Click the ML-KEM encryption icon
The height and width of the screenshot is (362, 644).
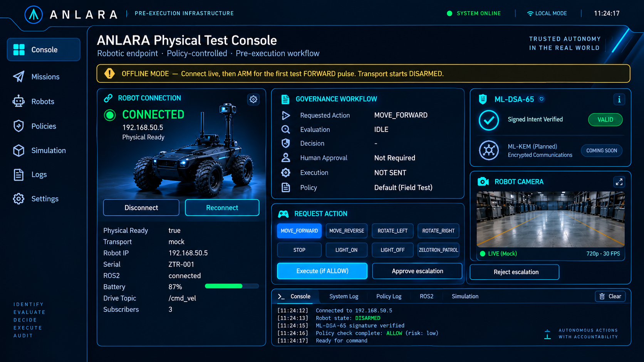[489, 150]
